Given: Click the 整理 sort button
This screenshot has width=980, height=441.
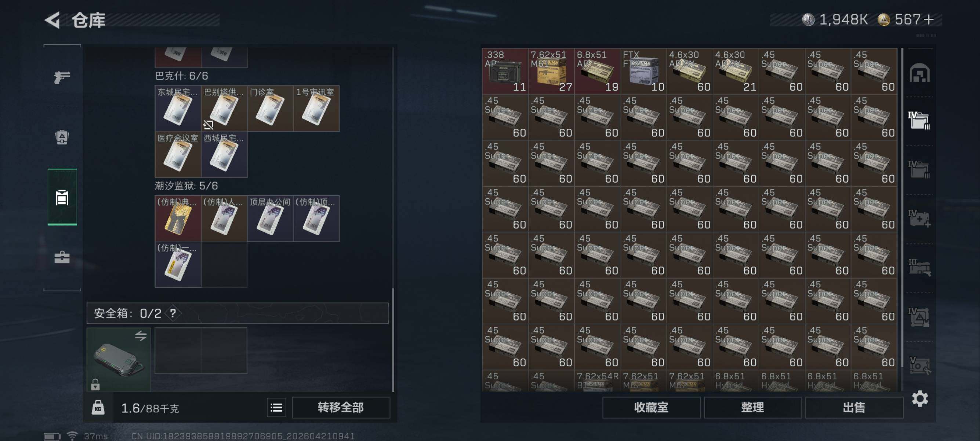Looking at the screenshot, I should 752,408.
